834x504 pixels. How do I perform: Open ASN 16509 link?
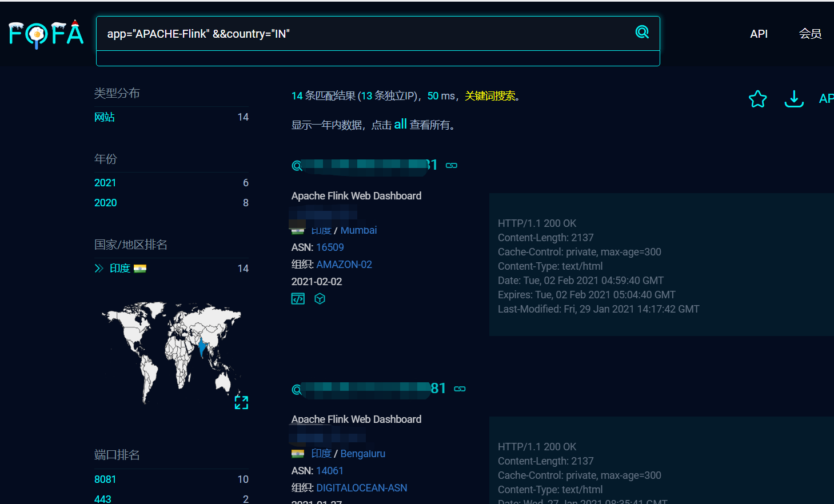pyautogui.click(x=330, y=247)
